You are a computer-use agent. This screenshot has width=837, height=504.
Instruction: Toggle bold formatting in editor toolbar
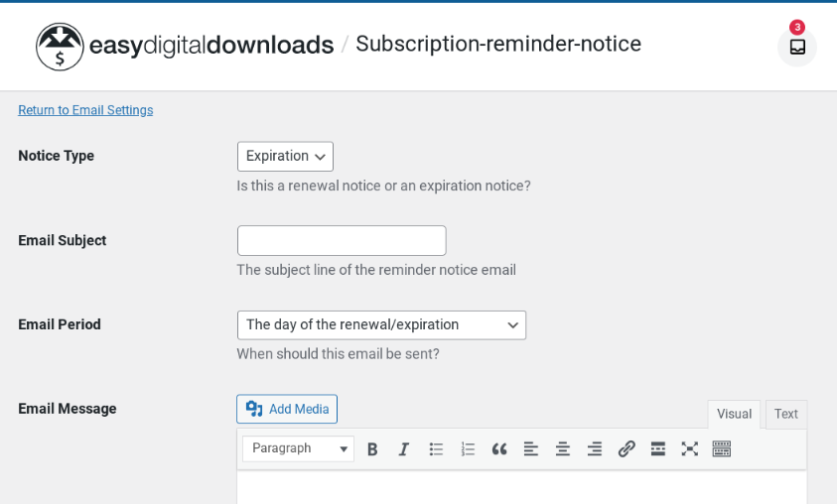(372, 449)
